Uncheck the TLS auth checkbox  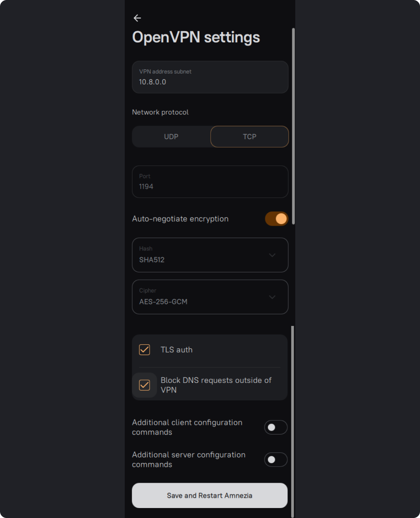(x=144, y=350)
